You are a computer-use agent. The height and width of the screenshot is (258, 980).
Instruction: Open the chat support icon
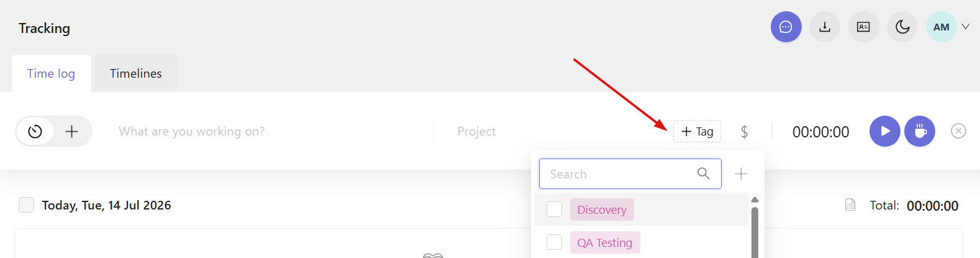(x=786, y=27)
